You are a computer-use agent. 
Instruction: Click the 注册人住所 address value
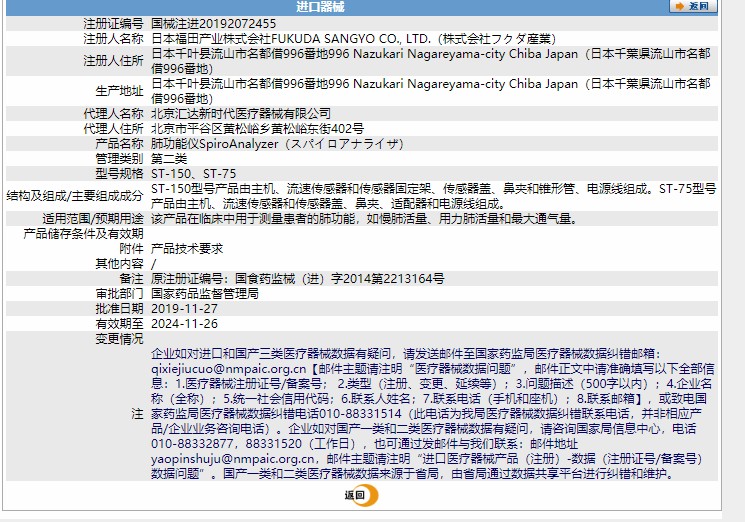430,61
